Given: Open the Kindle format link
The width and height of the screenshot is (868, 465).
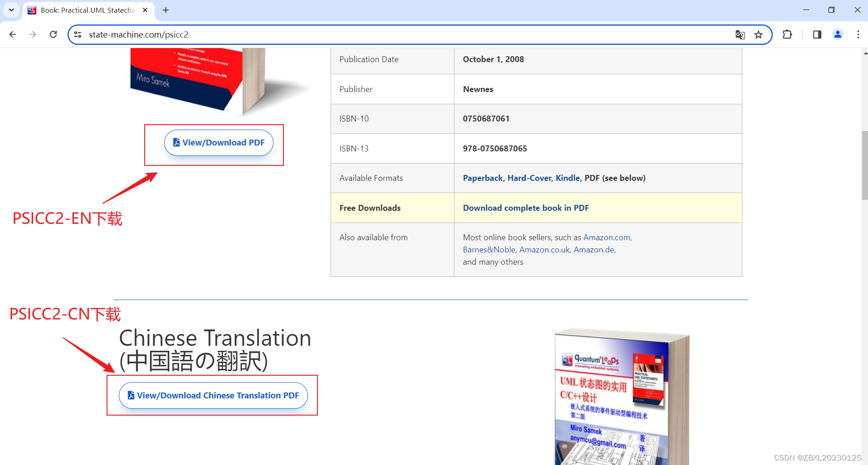Looking at the screenshot, I should click(568, 178).
